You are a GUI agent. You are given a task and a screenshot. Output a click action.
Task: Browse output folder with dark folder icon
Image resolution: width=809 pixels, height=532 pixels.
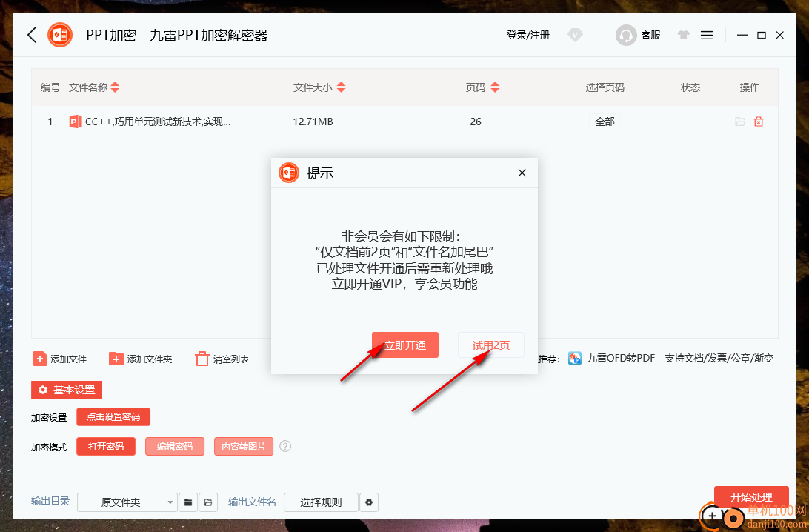tap(188, 502)
